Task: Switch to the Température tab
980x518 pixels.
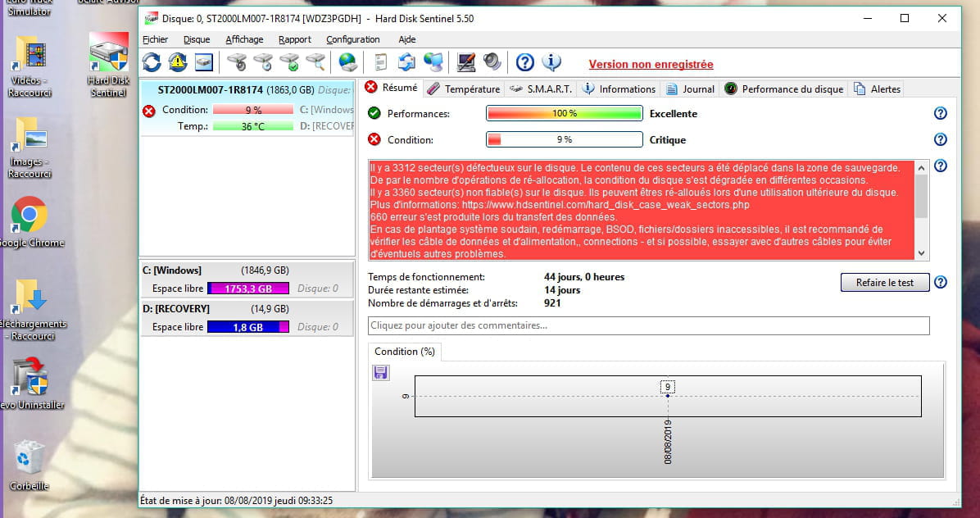Action: pos(464,89)
